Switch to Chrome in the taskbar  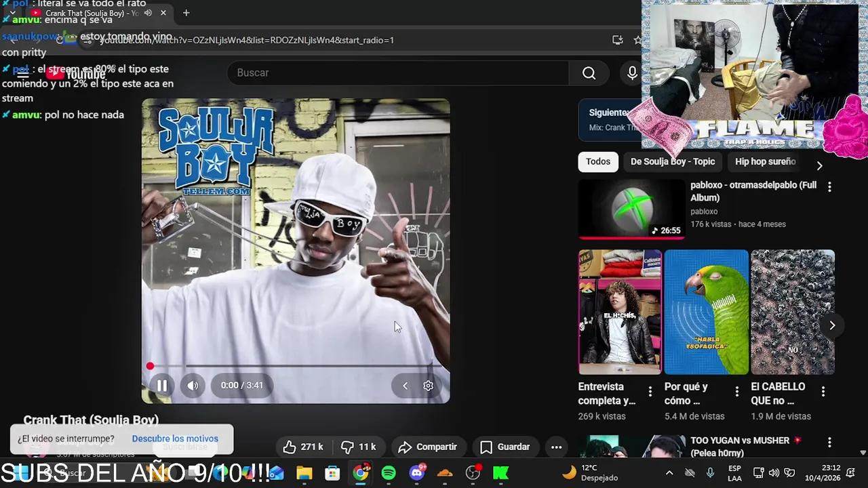(360, 472)
